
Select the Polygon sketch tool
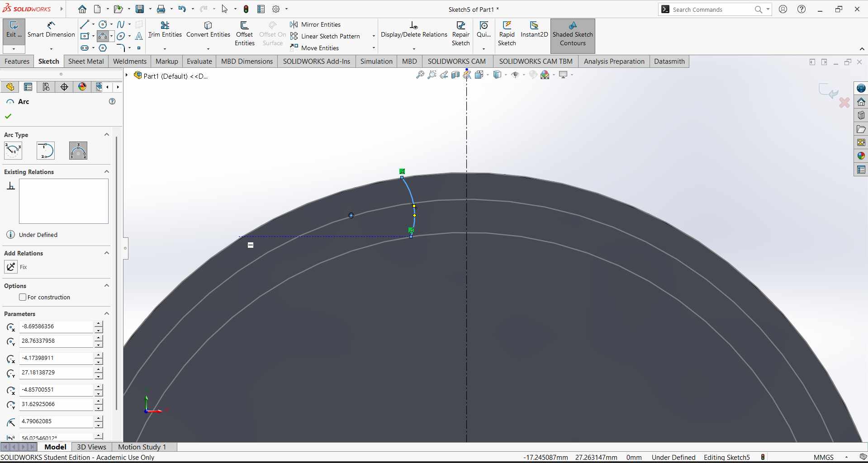pyautogui.click(x=103, y=48)
